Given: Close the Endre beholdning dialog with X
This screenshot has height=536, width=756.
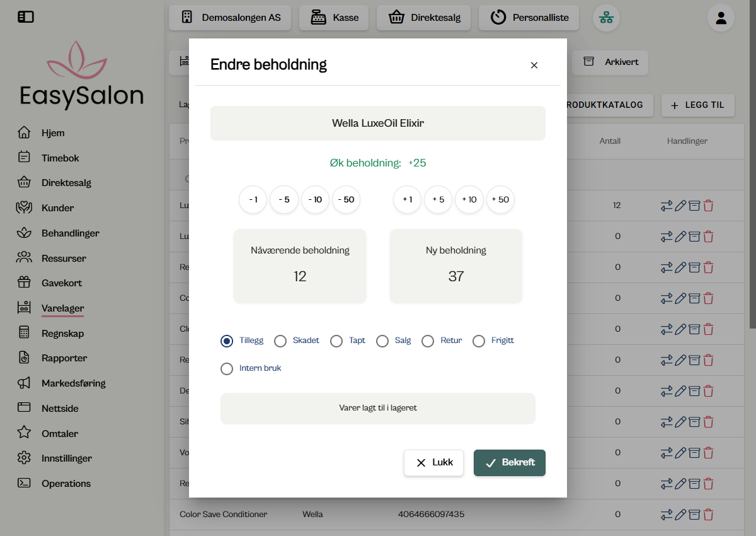Looking at the screenshot, I should coord(534,65).
